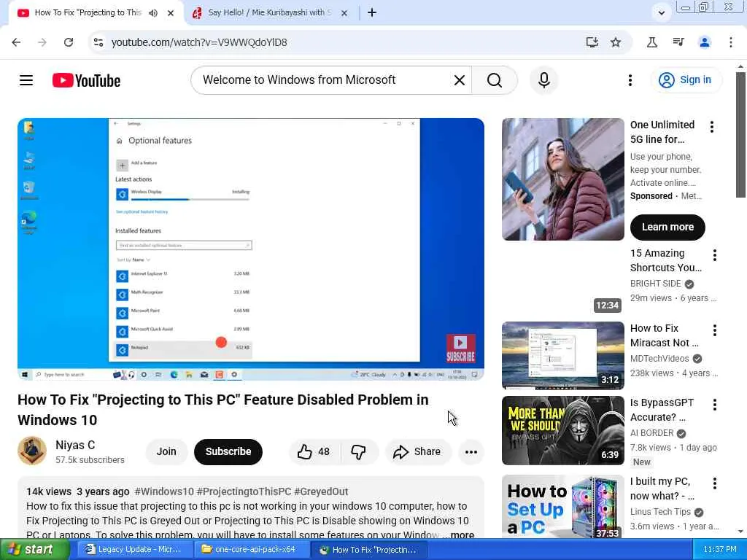Image resolution: width=747 pixels, height=560 pixels.
Task: Open options for the 5G line ad
Action: pos(712,127)
